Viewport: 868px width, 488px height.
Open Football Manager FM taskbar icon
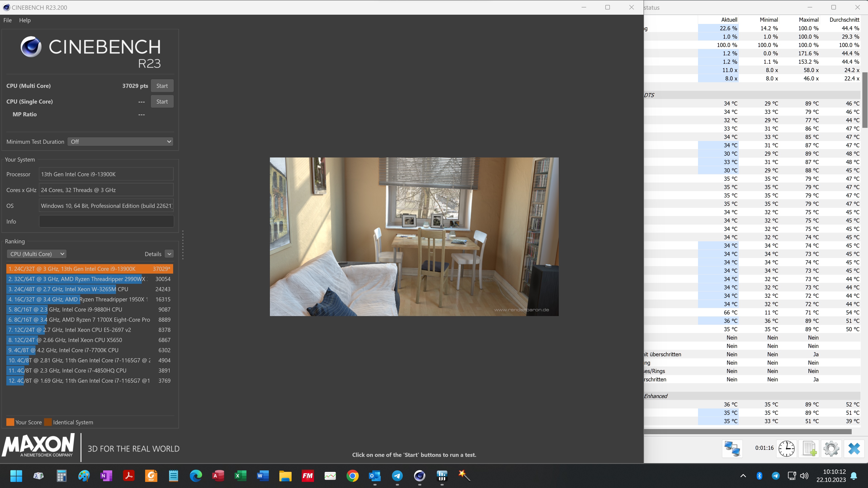pyautogui.click(x=308, y=476)
